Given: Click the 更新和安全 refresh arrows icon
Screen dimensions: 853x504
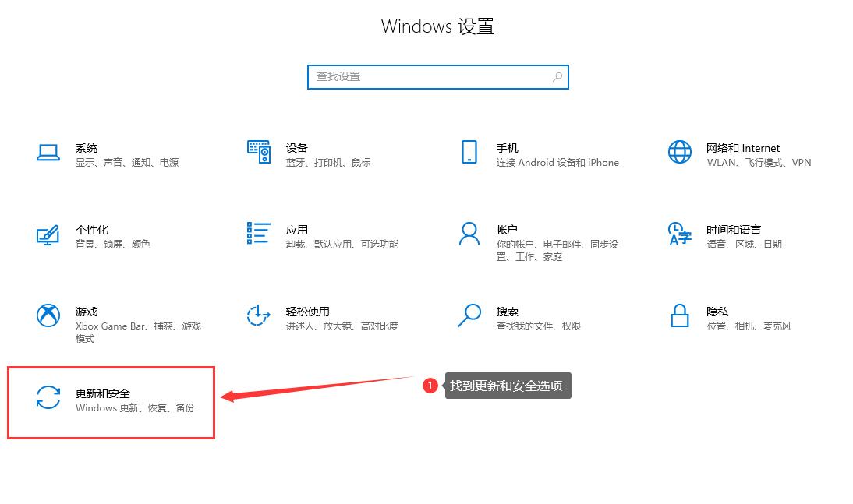Looking at the screenshot, I should [x=48, y=397].
